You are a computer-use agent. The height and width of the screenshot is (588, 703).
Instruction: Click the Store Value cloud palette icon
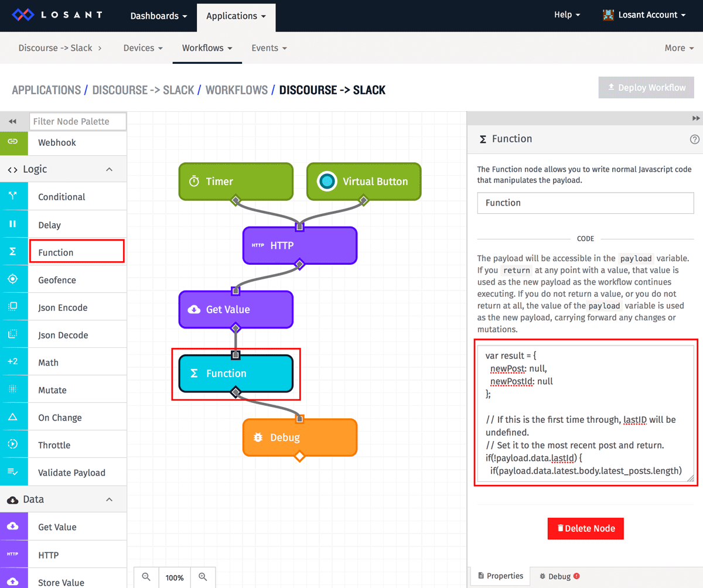click(x=13, y=582)
